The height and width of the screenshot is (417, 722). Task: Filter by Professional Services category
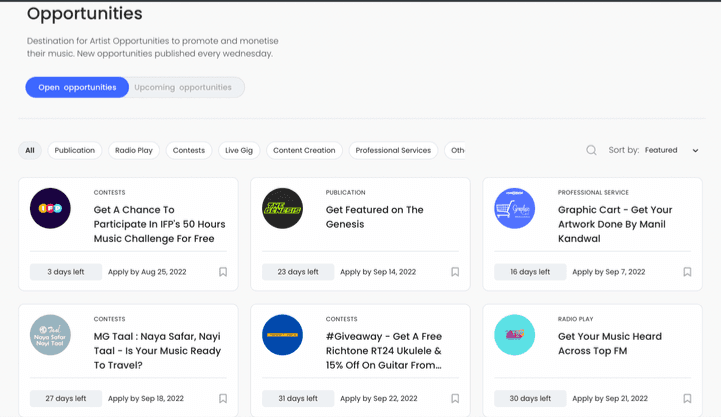click(393, 151)
